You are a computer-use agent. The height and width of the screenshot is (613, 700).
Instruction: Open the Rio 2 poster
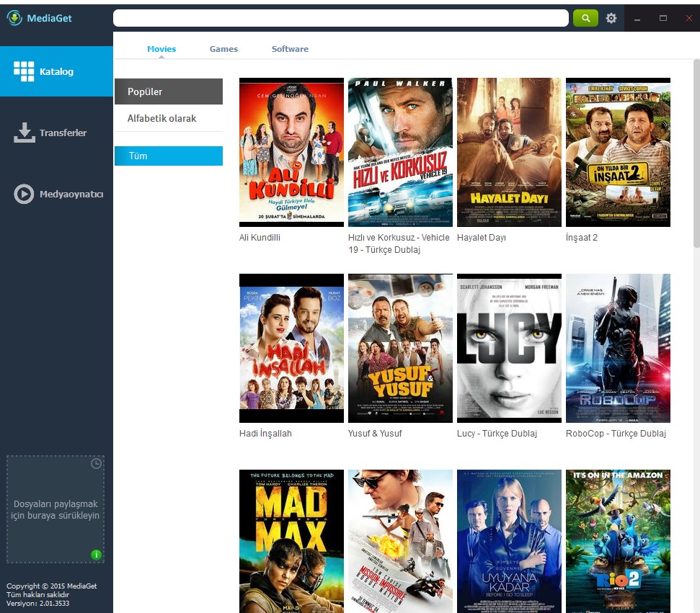619,541
